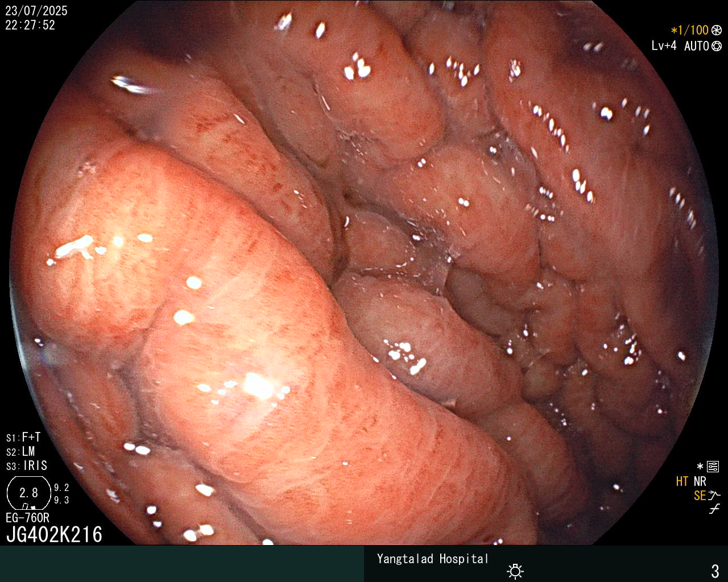
Task: Select the HT indicator
Action: [682, 481]
